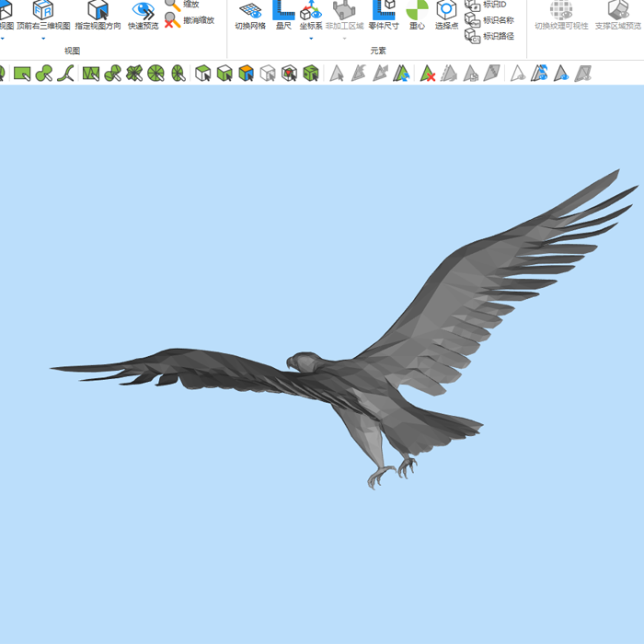Click the cube with green top face
Viewport: 644px width, 644px height.
point(203,74)
